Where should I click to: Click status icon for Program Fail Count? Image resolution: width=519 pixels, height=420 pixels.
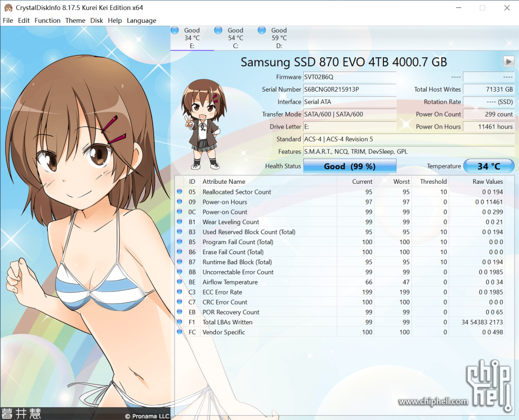(179, 242)
